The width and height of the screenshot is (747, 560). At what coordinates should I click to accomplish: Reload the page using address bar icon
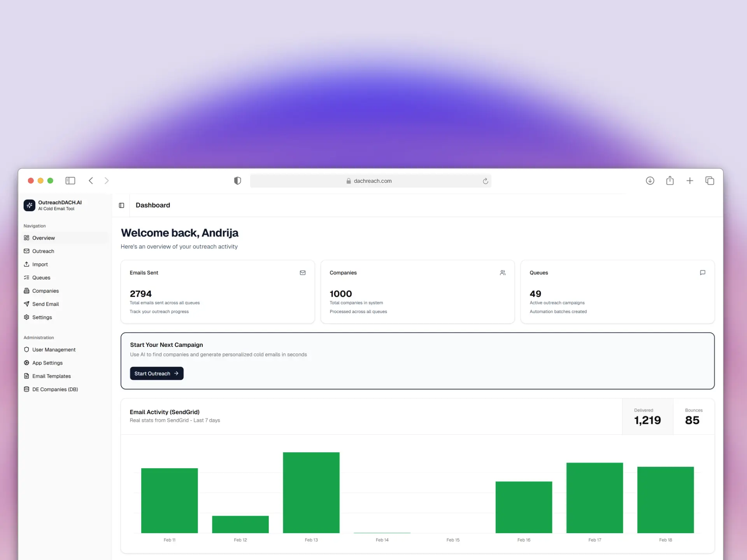pos(485,181)
